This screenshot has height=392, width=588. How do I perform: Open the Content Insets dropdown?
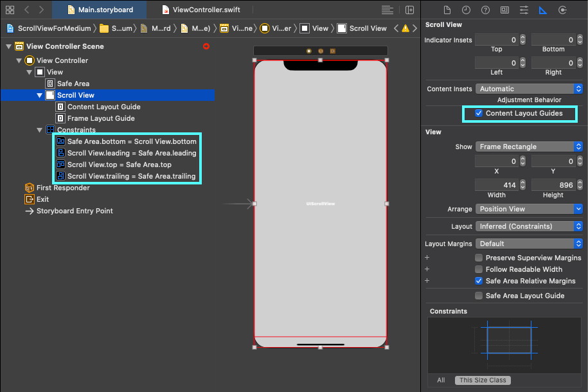click(x=528, y=88)
